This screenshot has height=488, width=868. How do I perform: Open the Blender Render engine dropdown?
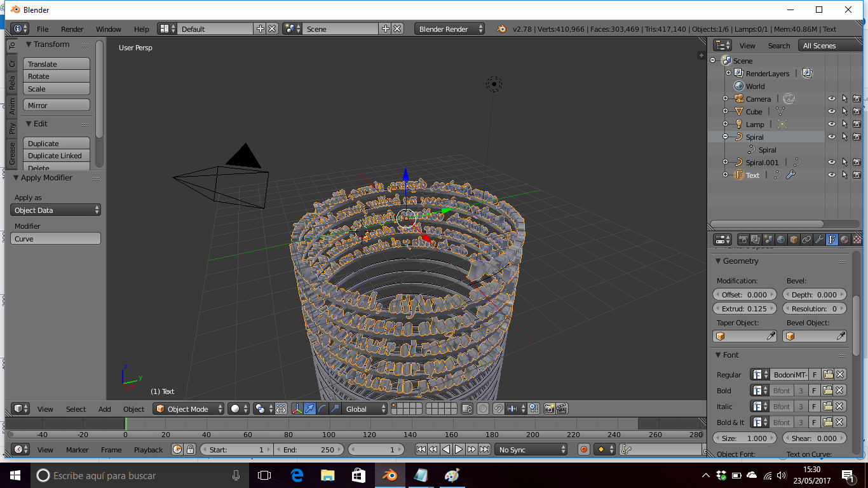[449, 29]
